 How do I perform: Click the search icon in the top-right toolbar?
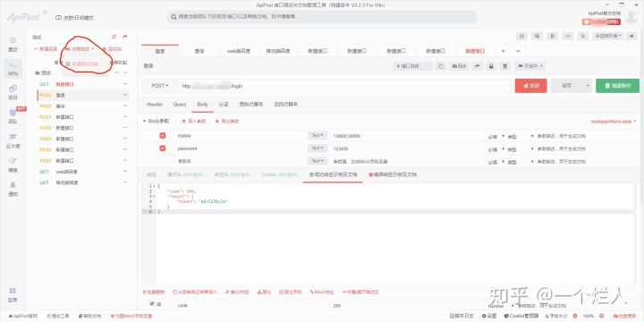click(537, 36)
